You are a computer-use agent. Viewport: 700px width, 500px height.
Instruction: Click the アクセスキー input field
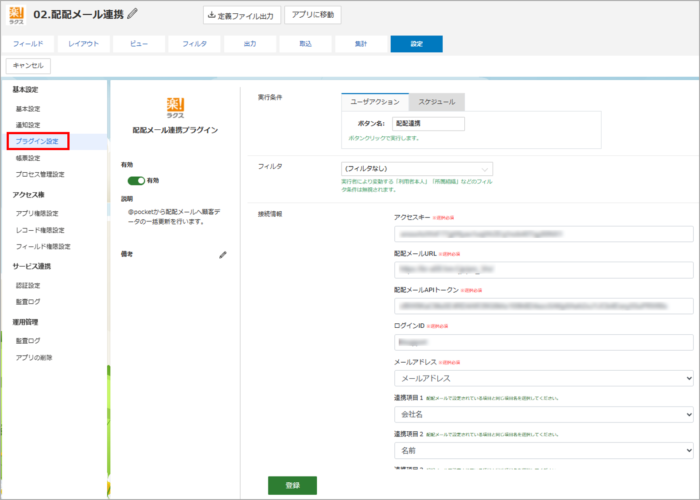544,233
